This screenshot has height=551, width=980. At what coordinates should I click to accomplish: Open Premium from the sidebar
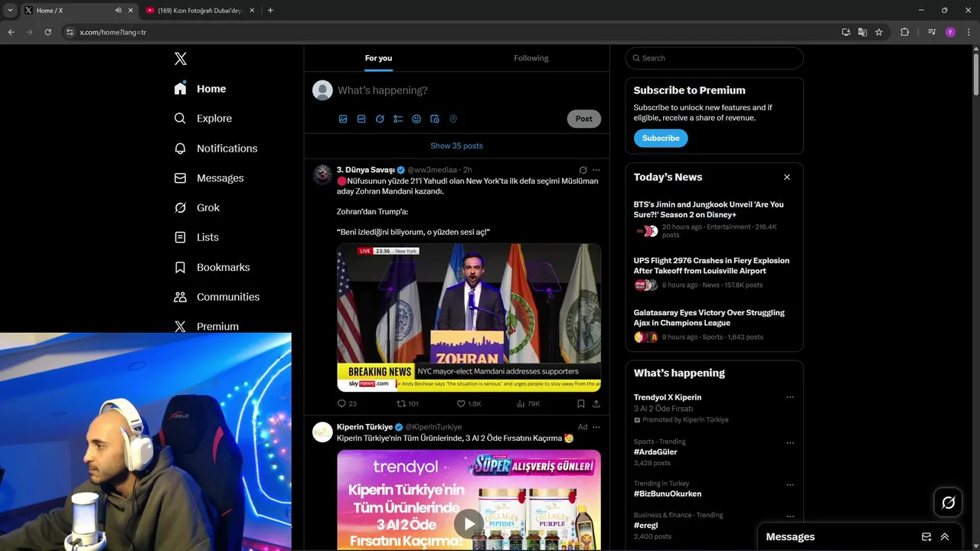(x=206, y=326)
